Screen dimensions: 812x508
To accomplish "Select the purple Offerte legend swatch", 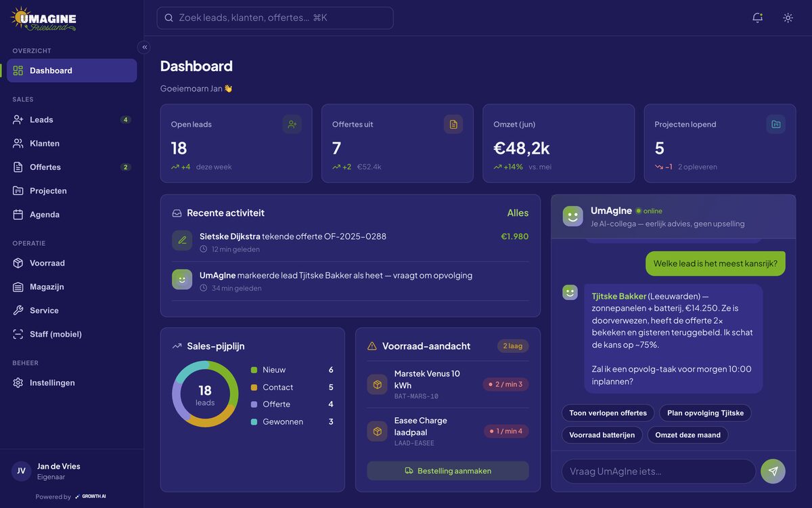I will [254, 404].
